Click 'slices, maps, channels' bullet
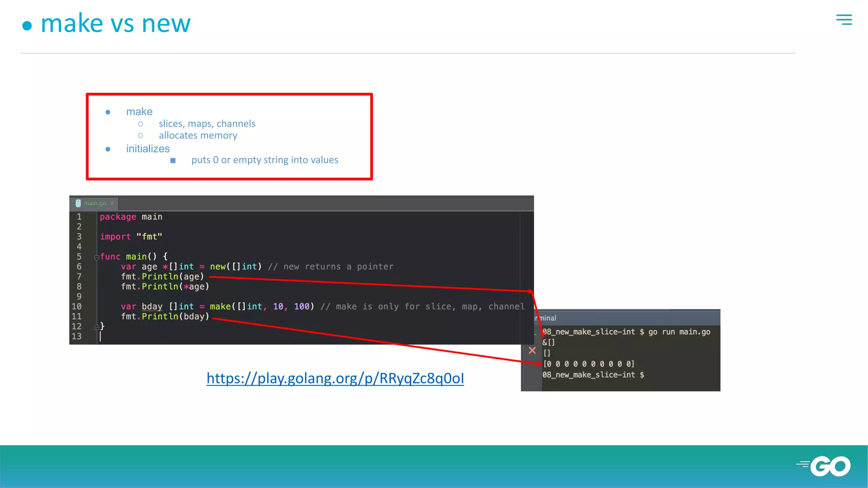The width and height of the screenshot is (868, 488). tap(207, 124)
